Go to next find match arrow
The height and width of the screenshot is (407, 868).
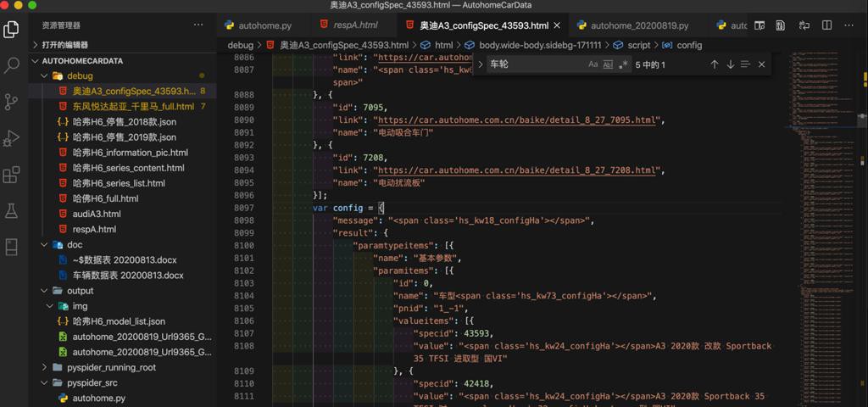coord(730,64)
